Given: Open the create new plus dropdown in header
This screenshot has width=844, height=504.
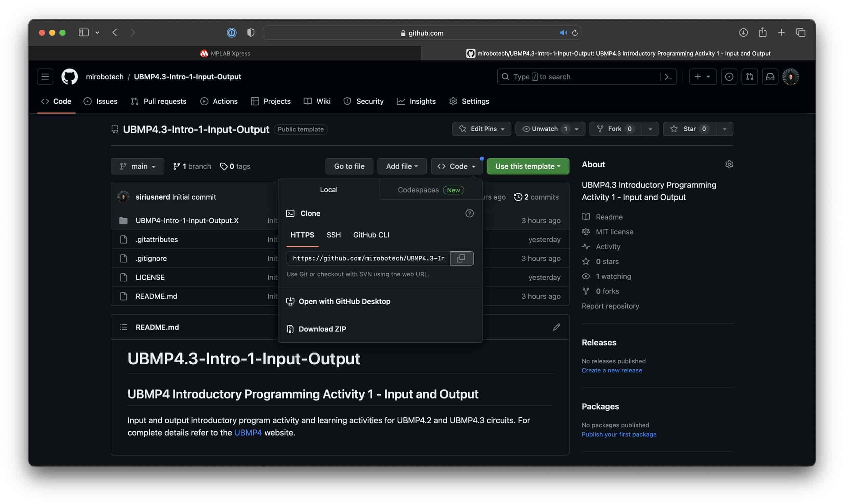Looking at the screenshot, I should tap(703, 77).
